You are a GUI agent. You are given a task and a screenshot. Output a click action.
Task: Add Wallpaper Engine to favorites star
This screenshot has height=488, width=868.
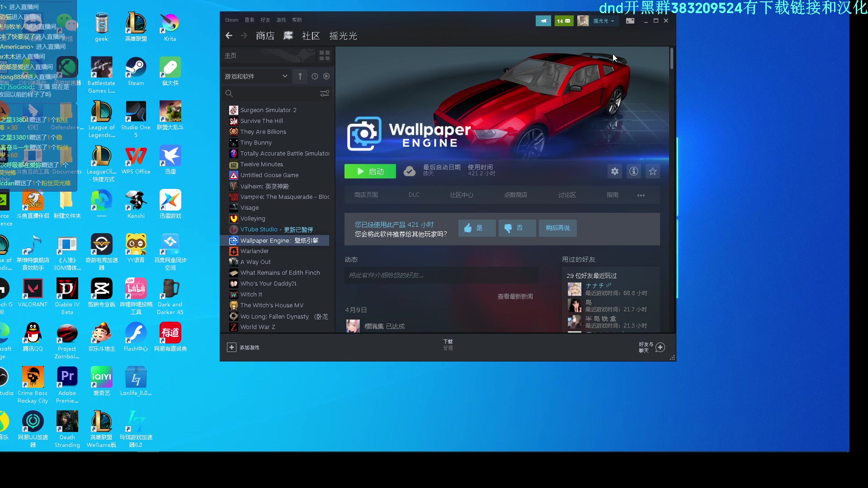click(653, 171)
